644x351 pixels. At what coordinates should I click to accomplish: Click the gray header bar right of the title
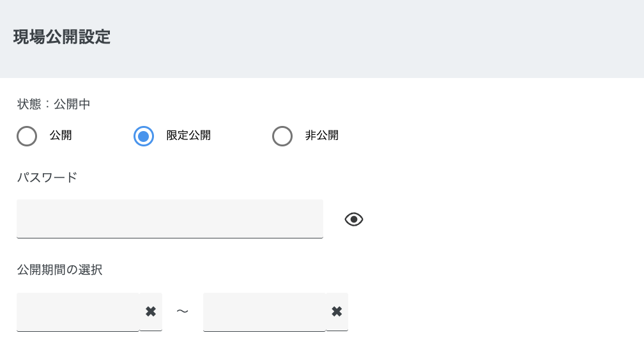click(383, 38)
